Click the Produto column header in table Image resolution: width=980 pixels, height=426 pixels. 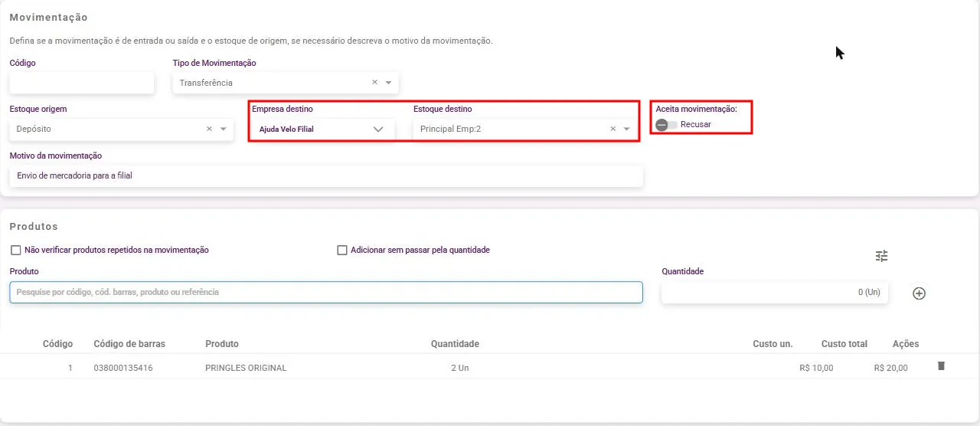pos(222,344)
